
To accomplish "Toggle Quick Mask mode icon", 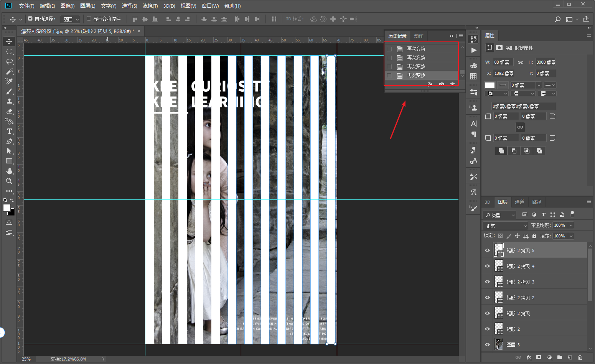I will tap(9, 222).
